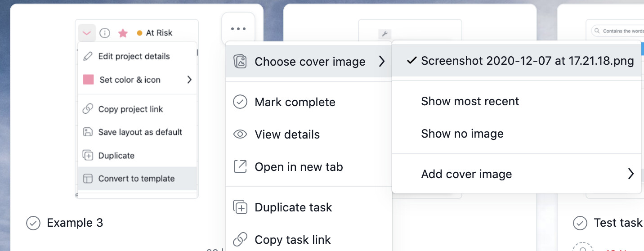Viewport: 644px width, 251px height.
Task: Toggle the Test task completion checkmark
Action: coord(580,223)
